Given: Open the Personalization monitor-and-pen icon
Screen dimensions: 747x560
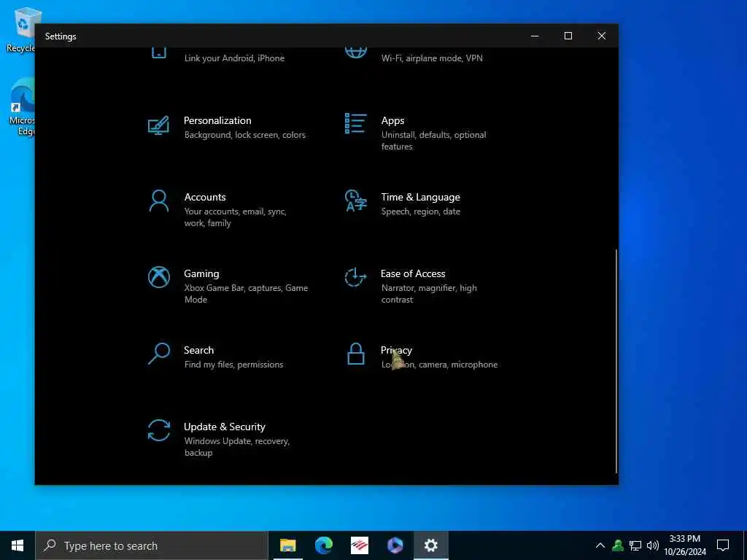Looking at the screenshot, I should 158,125.
